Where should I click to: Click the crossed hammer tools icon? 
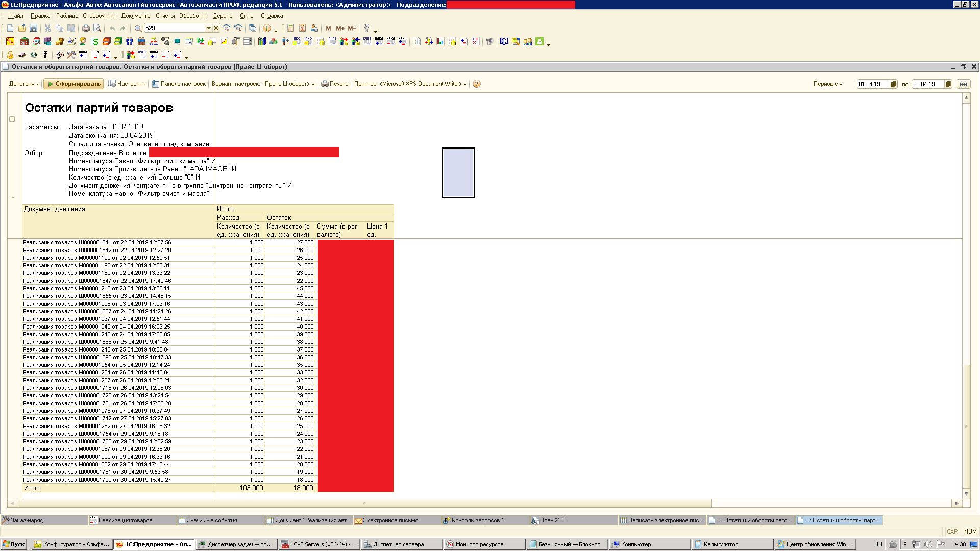71,55
